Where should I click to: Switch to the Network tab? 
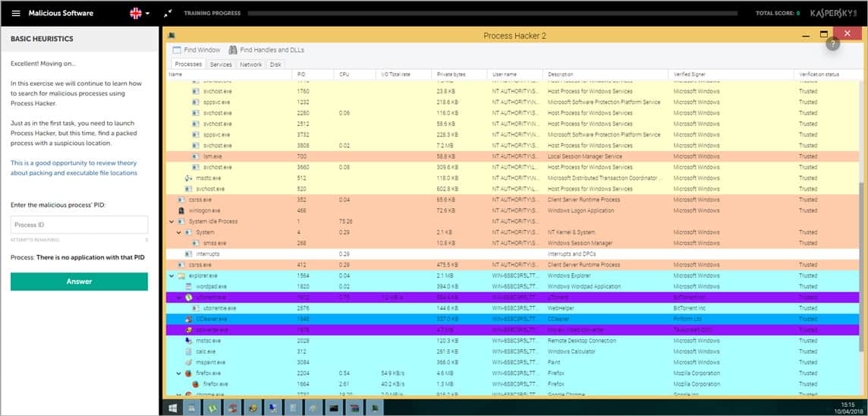250,65
